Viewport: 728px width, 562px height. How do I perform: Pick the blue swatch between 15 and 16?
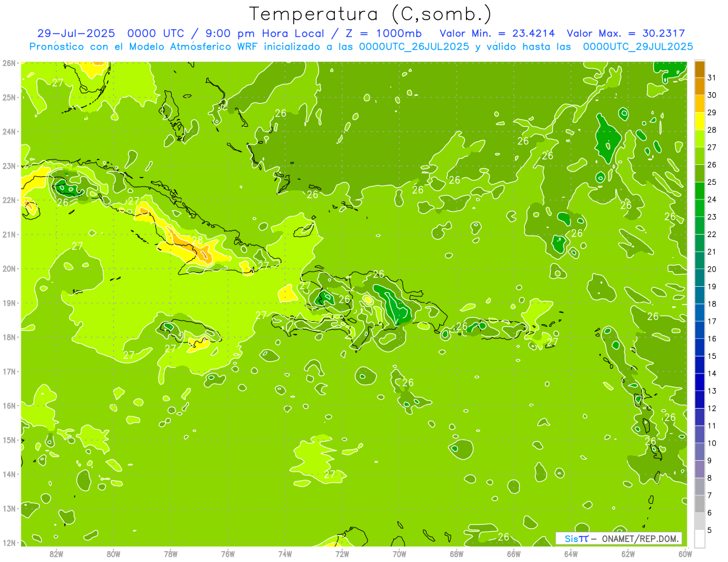coord(699,347)
